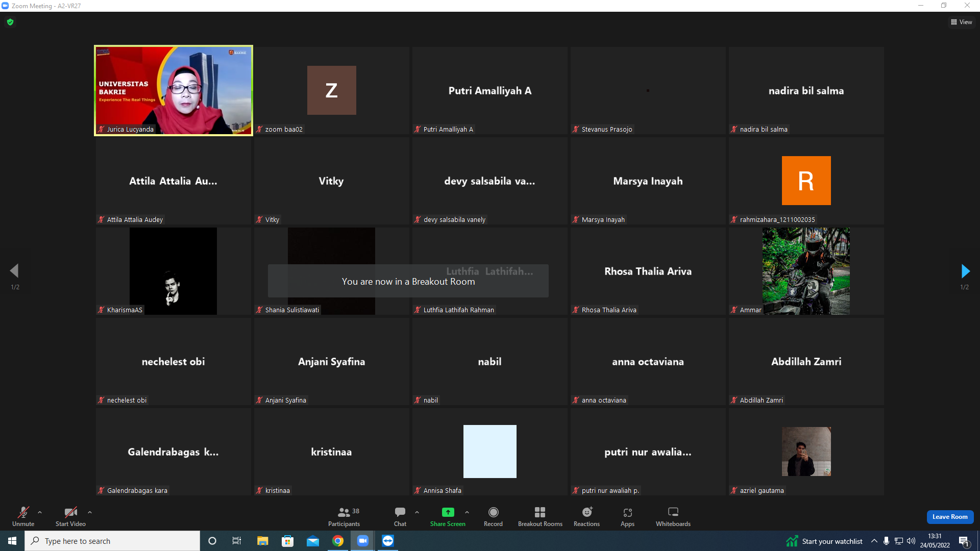Image resolution: width=980 pixels, height=551 pixels.
Task: Open Google Chrome from taskbar
Action: coord(338,541)
